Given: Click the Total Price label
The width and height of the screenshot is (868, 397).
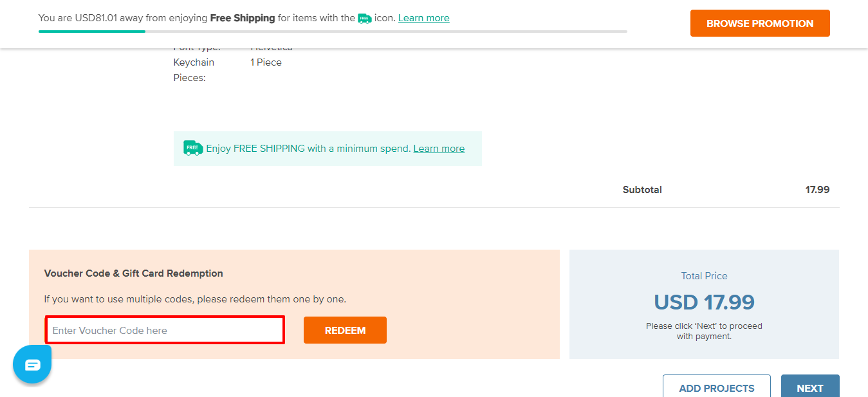Looking at the screenshot, I should coord(704,276).
